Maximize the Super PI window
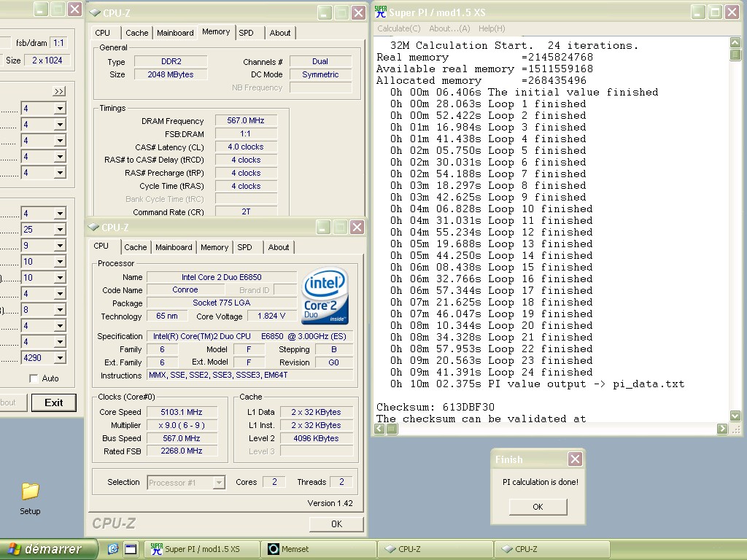The image size is (747, 560). (x=715, y=12)
